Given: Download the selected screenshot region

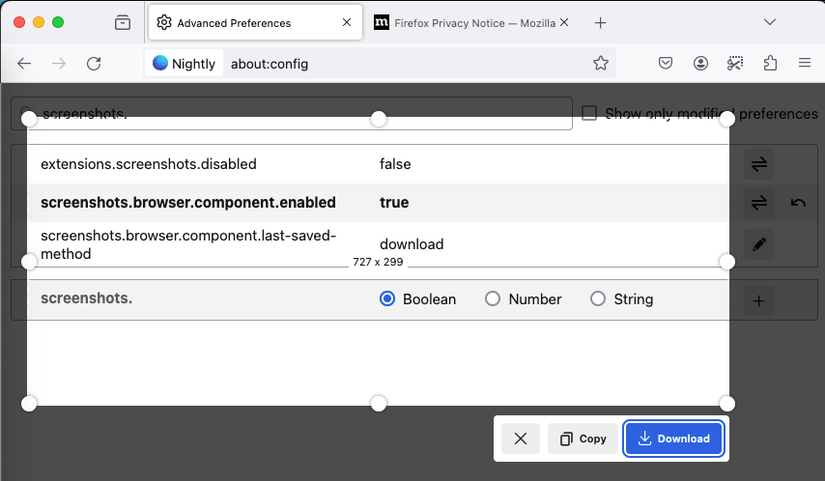Looking at the screenshot, I should (674, 439).
